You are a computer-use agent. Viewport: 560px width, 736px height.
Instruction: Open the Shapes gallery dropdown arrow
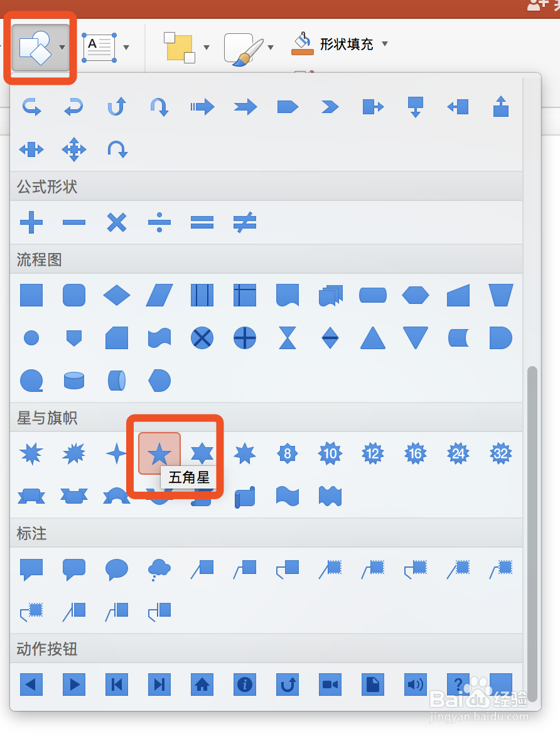click(x=62, y=47)
